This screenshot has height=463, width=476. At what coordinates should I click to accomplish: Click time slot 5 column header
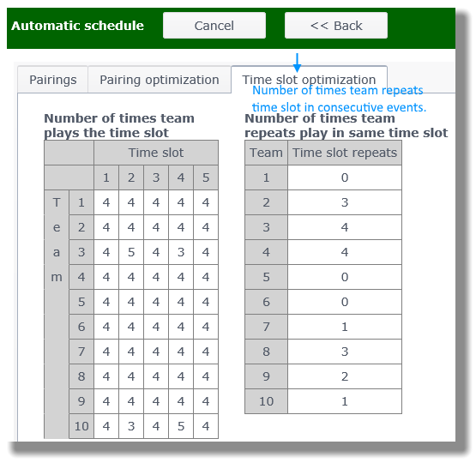206,177
